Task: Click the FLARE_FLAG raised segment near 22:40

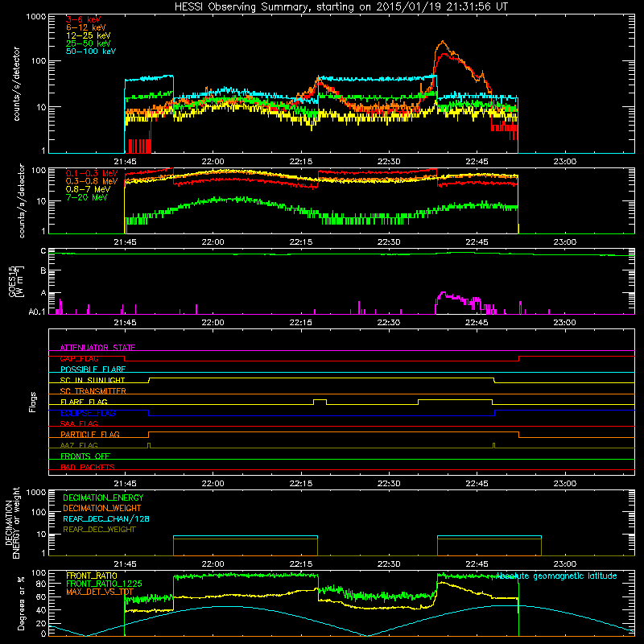Action: (x=455, y=399)
